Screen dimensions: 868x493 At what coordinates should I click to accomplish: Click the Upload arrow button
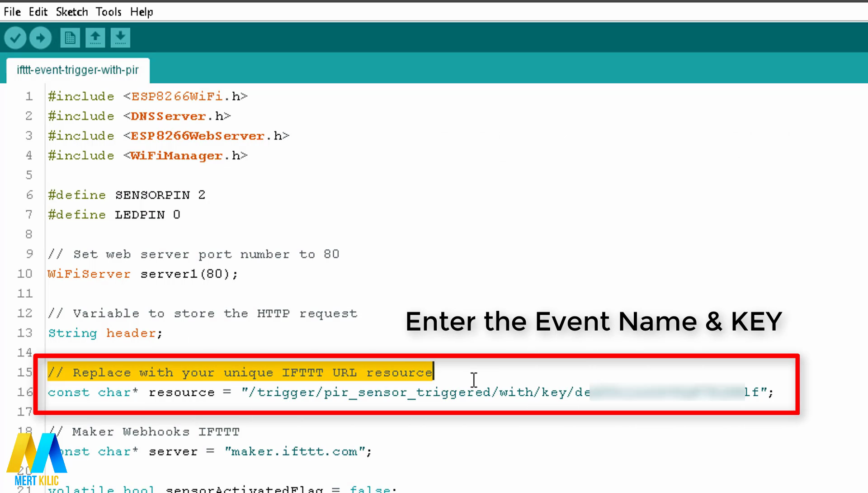[x=41, y=38]
